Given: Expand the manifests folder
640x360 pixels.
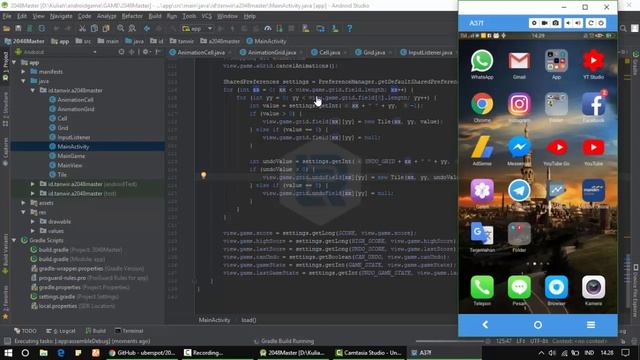Looking at the screenshot, I should tap(23, 72).
